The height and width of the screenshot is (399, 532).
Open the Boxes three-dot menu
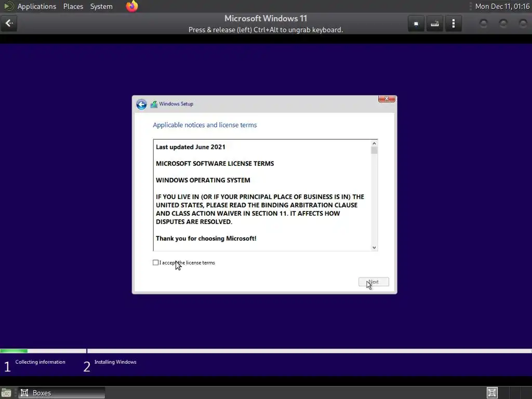pos(453,24)
